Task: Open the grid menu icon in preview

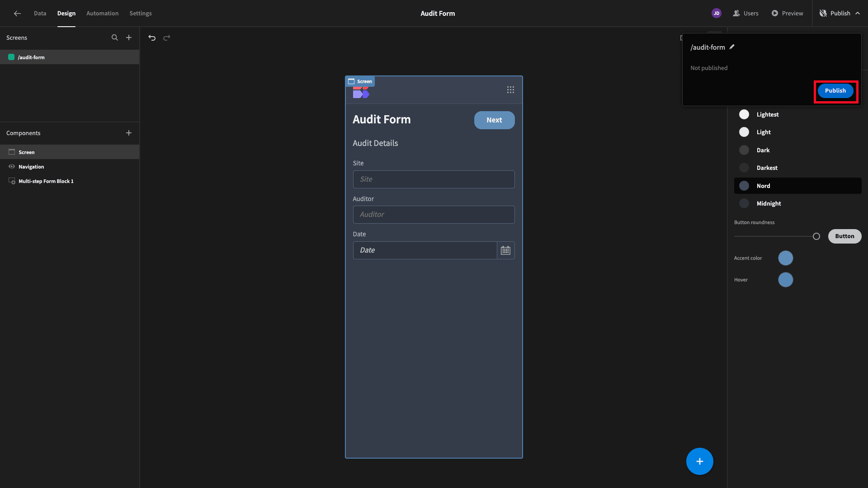Action: coord(510,90)
